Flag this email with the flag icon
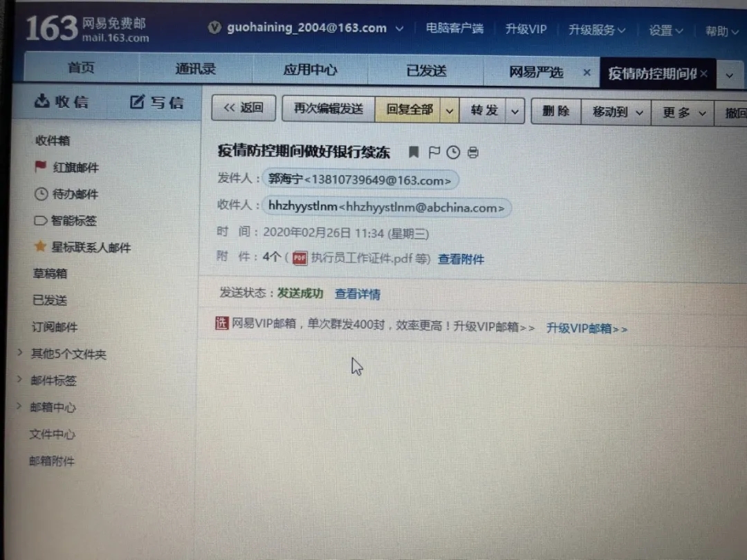The height and width of the screenshot is (560, 747). tap(434, 152)
